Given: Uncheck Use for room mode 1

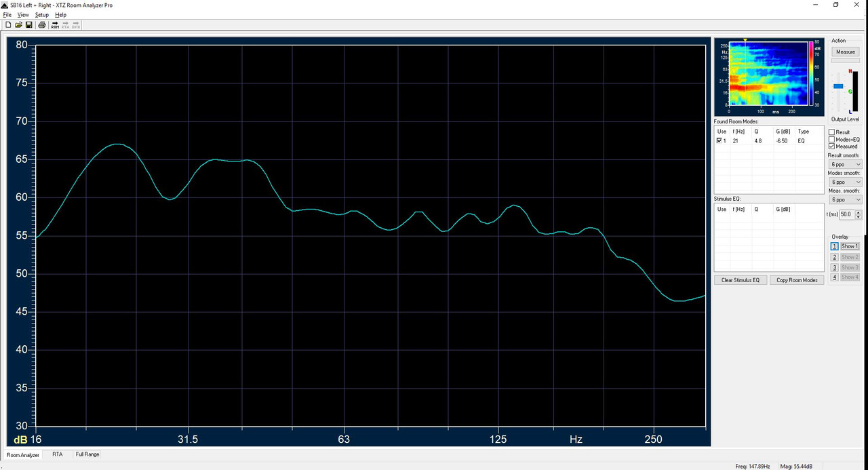Looking at the screenshot, I should (719, 140).
